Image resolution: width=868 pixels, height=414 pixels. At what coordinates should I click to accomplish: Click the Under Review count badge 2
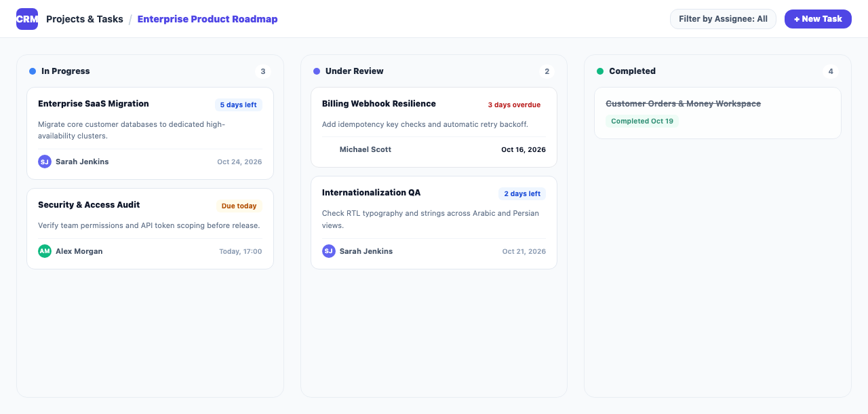pos(547,71)
